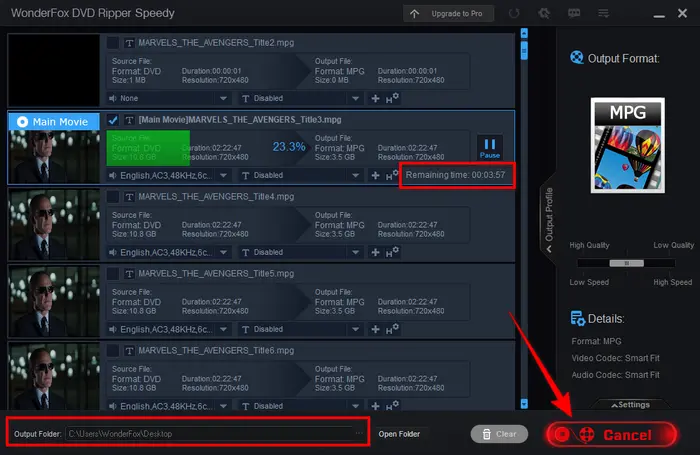Add subtitle with plus icon in Title6 row
This screenshot has height=455, width=700.
click(375, 406)
